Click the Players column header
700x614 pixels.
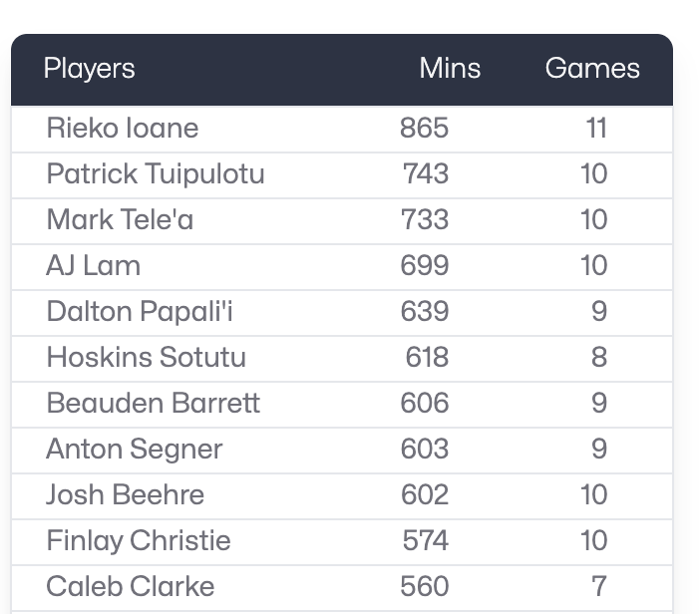[90, 68]
